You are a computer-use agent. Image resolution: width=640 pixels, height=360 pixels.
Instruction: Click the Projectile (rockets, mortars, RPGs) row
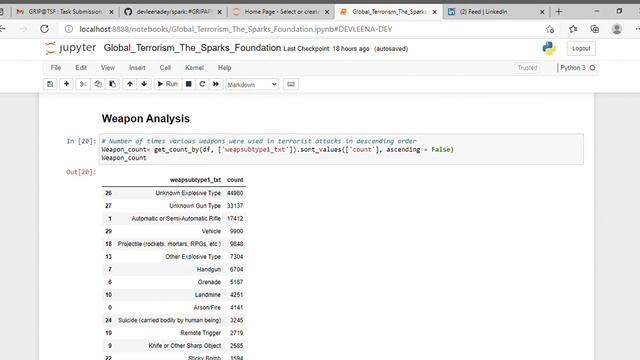(x=173, y=244)
